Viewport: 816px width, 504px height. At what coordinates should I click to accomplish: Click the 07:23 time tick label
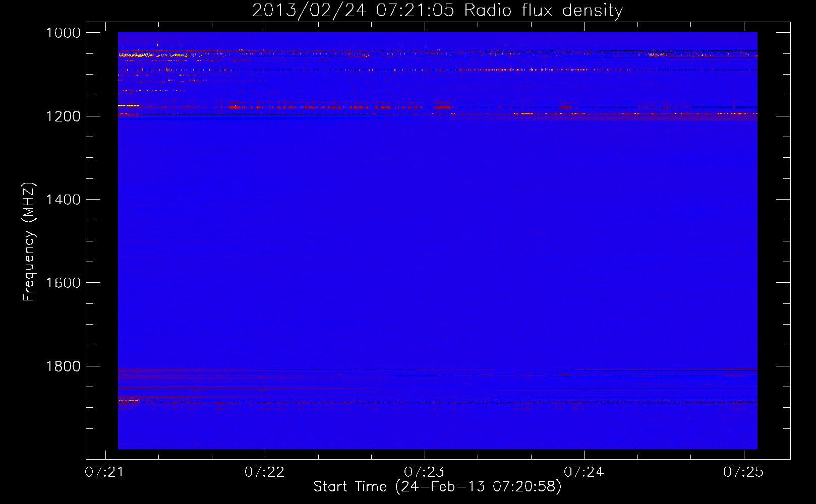tap(424, 472)
